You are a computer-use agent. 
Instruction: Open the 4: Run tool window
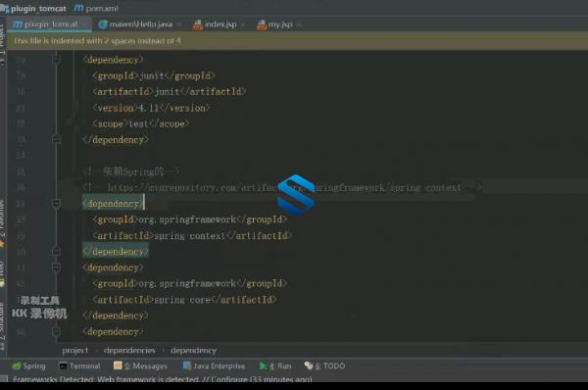pyautogui.click(x=275, y=366)
